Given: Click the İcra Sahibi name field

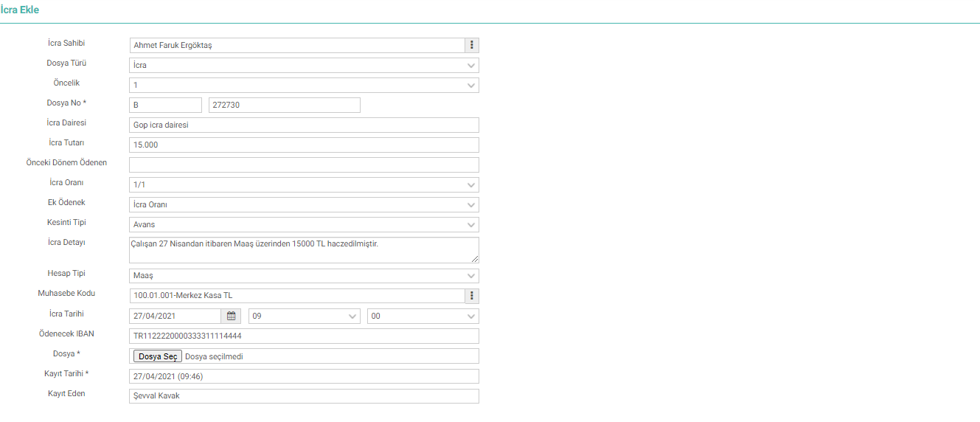Looking at the screenshot, I should click(296, 45).
